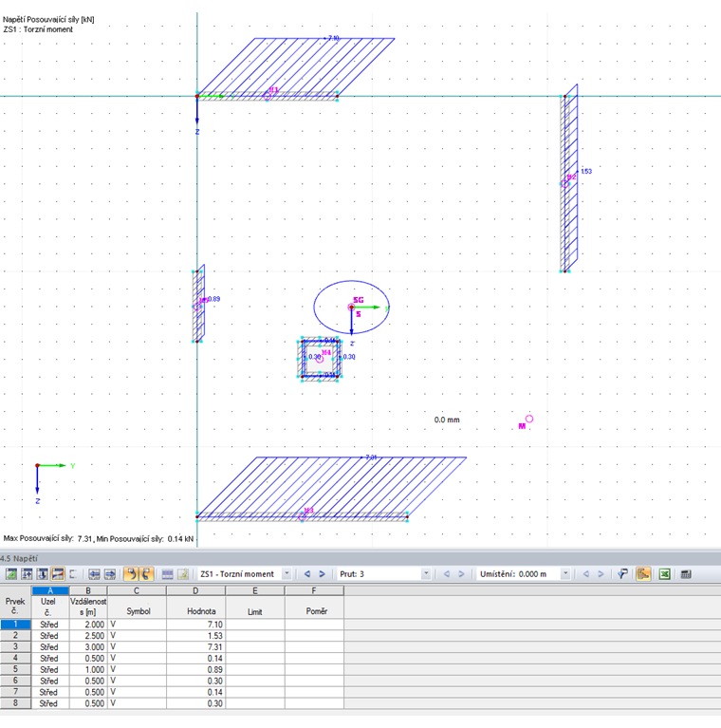Click the M2 stress point on right vertical element
The width and height of the screenshot is (721, 728).
564,183
